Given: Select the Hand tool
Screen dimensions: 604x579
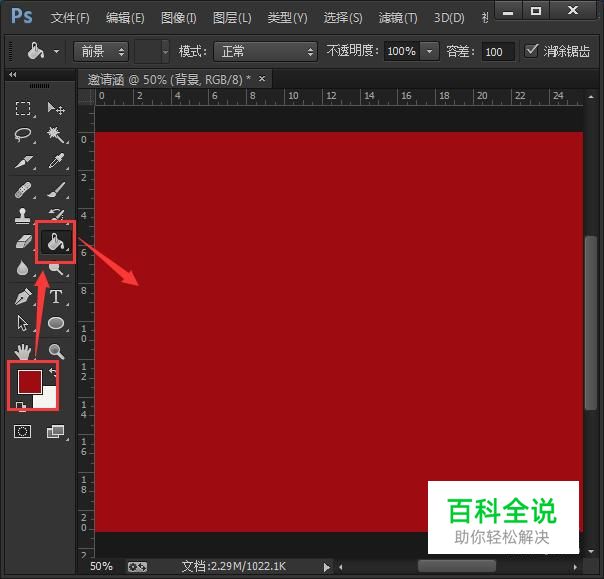Looking at the screenshot, I should (22, 351).
